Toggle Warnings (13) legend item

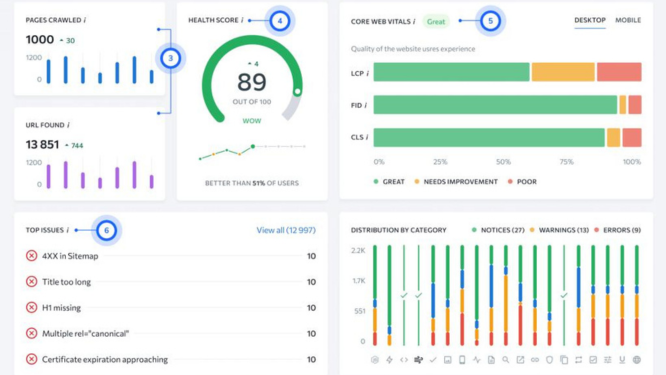tap(559, 230)
